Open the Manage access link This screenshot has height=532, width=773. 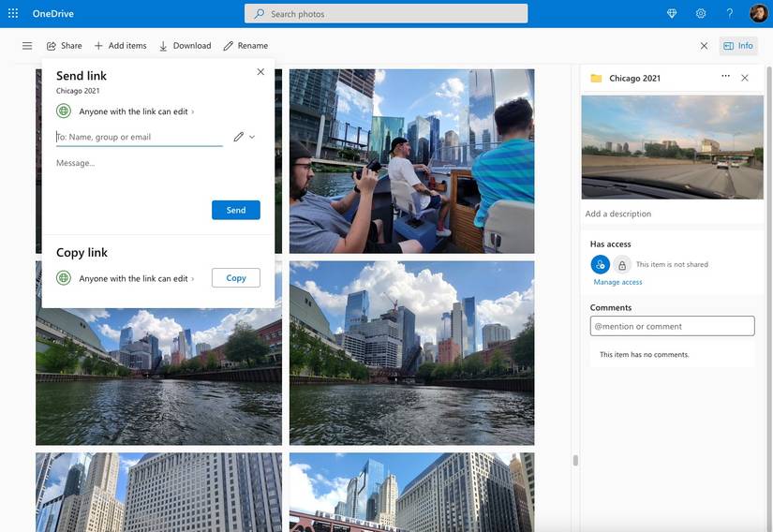point(617,282)
